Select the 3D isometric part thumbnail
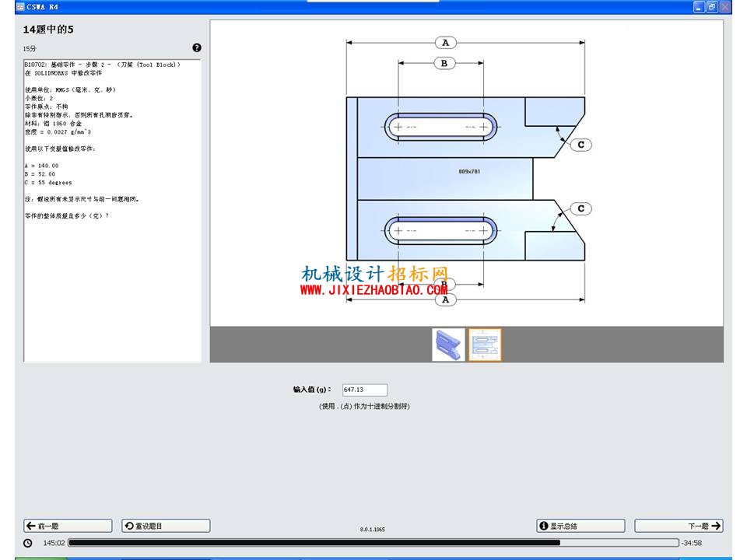The image size is (747, 560). [x=448, y=345]
